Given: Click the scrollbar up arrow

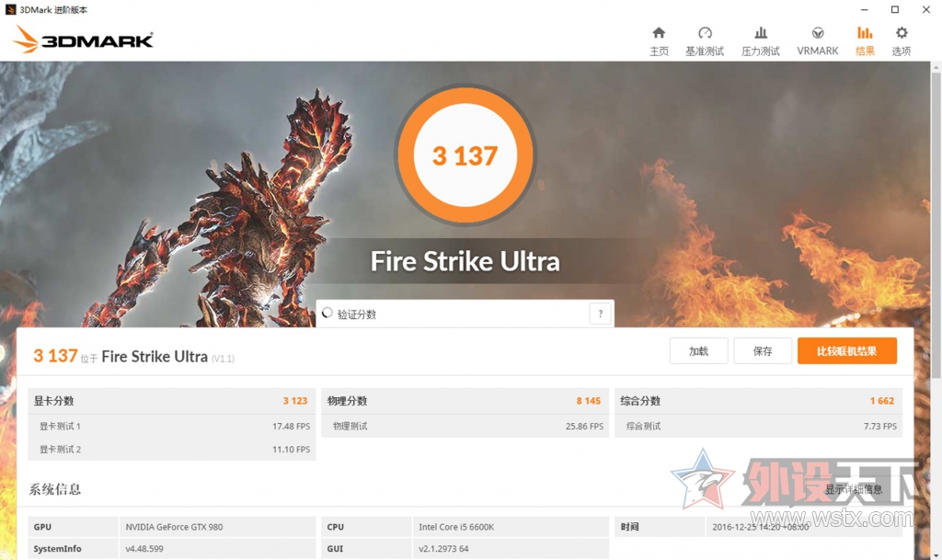Looking at the screenshot, I should 936,66.
